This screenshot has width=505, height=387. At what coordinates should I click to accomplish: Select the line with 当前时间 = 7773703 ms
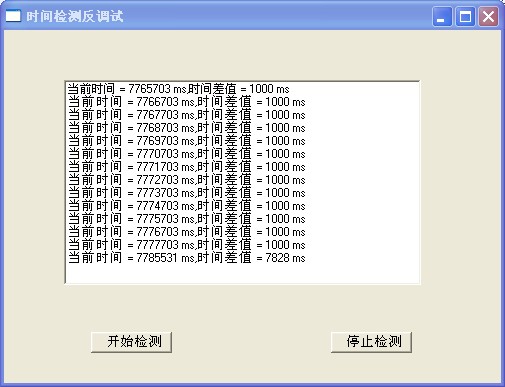pos(187,193)
